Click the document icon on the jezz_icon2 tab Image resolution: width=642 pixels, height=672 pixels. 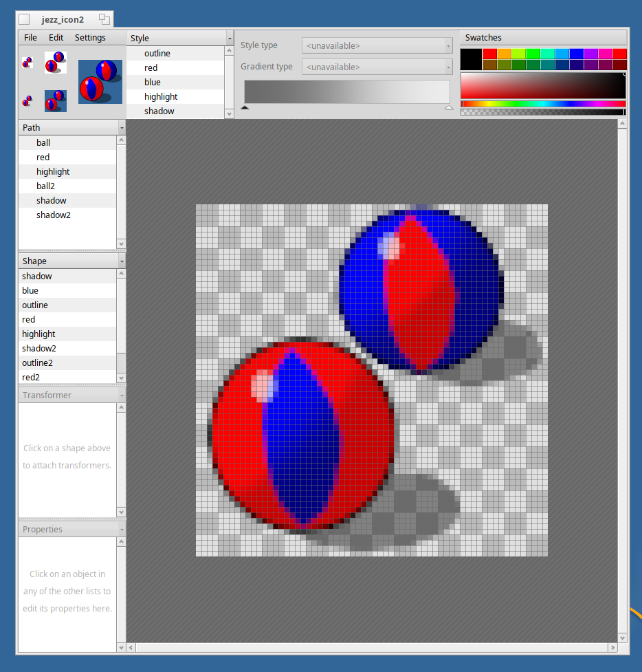(24, 19)
